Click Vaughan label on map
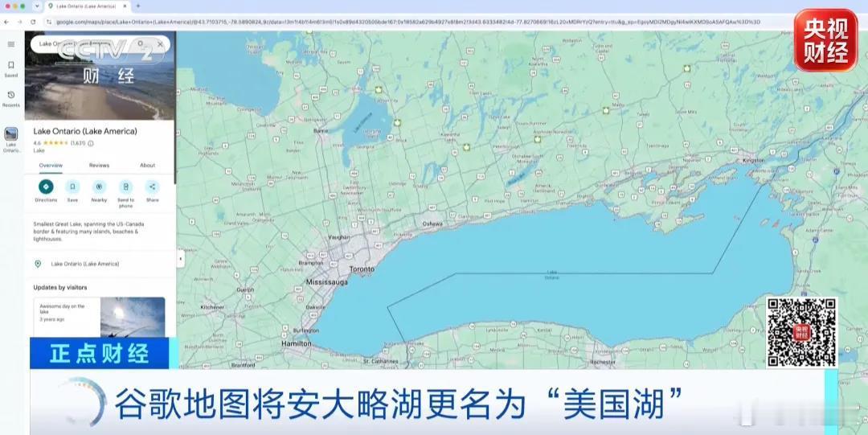Viewport: 868px width, 435px height. (339, 237)
